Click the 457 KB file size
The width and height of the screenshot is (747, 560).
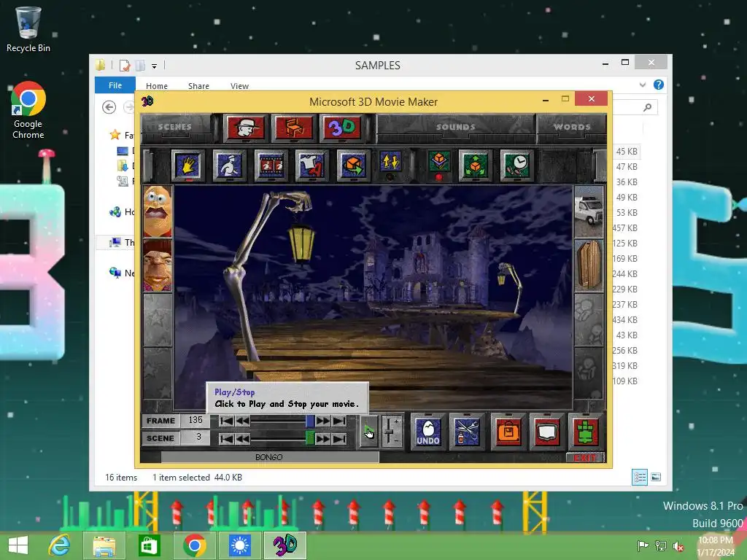point(624,228)
